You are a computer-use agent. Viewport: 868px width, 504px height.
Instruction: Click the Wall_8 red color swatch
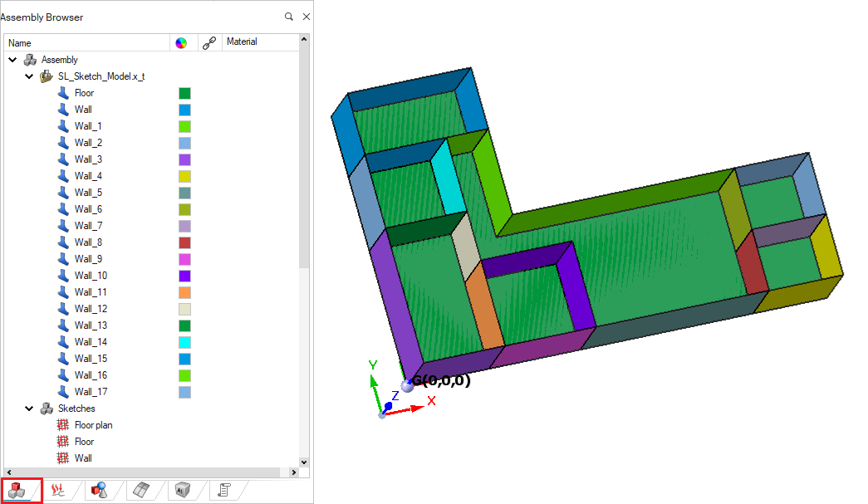pos(184,242)
